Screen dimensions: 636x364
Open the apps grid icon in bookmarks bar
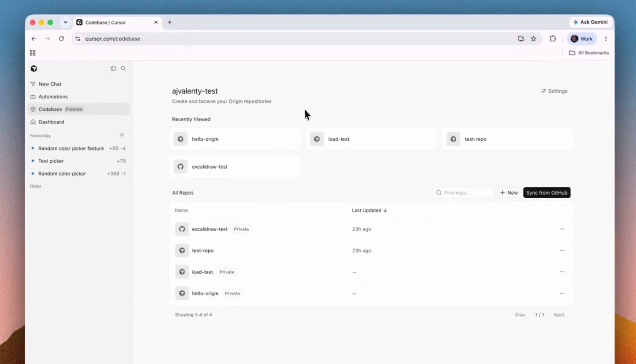click(33, 53)
